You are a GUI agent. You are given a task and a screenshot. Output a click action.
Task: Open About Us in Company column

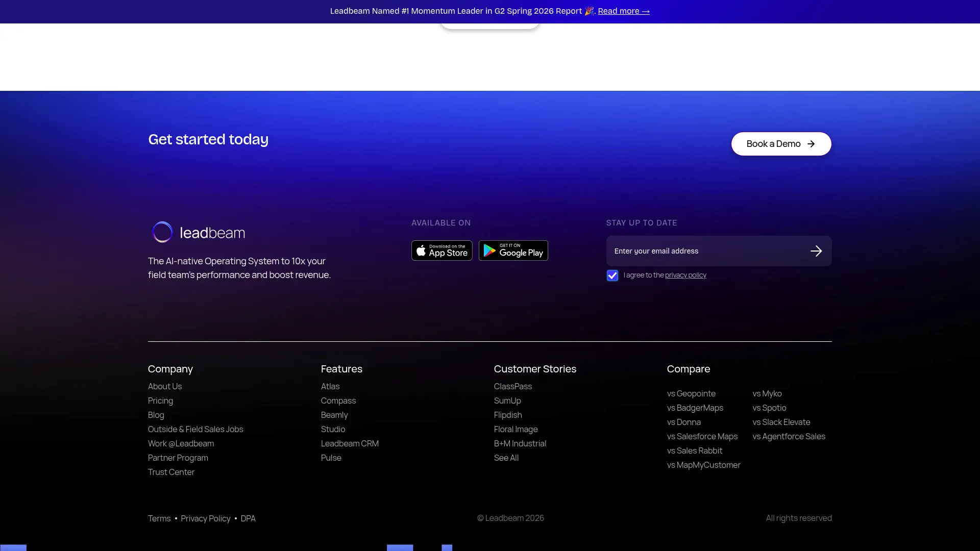(165, 387)
